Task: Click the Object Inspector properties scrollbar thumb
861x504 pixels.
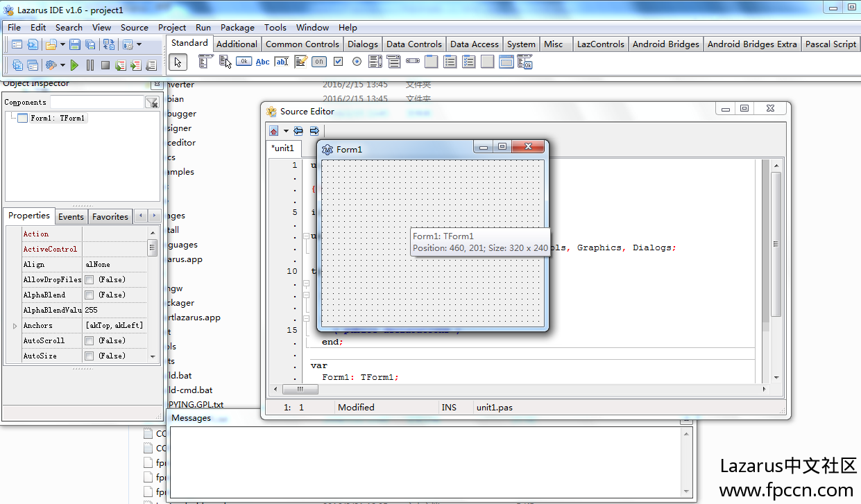Action: click(153, 247)
